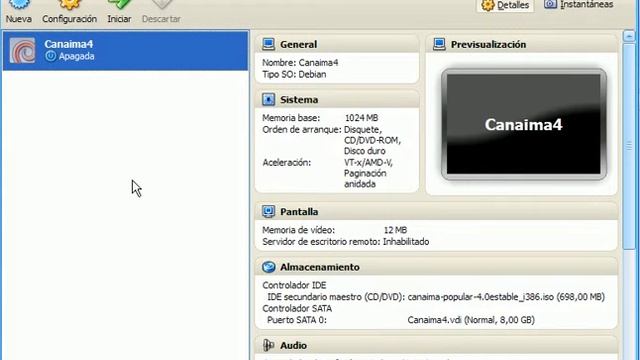Click the canaima-popular-4.0estable_i386.iso entry
The width and height of the screenshot is (640, 360).
pos(506,297)
